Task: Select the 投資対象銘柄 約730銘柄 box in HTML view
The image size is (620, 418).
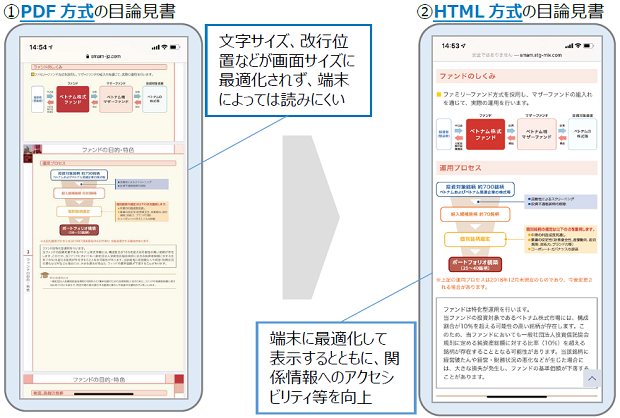Action: pos(480,190)
